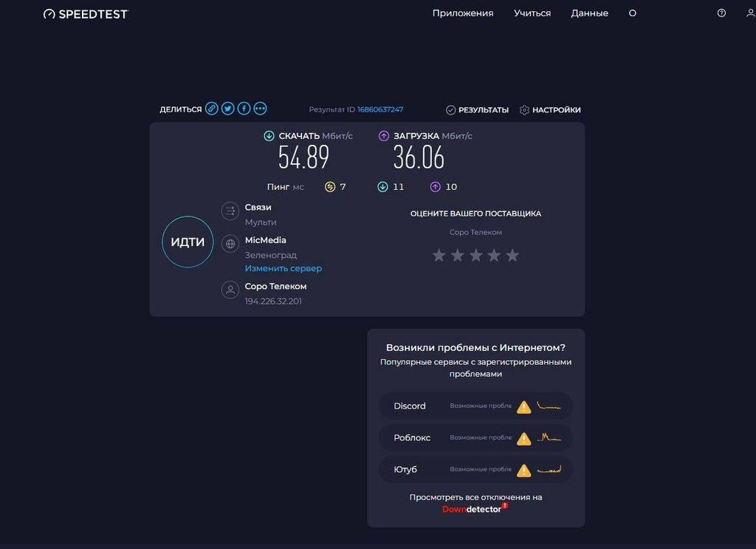Click the Связи connections icon

230,211
